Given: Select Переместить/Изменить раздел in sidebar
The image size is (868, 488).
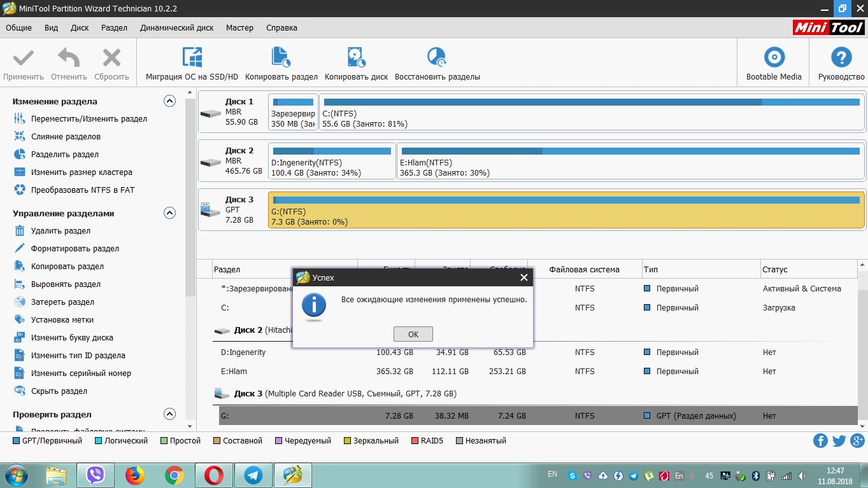Looking at the screenshot, I should (x=89, y=119).
